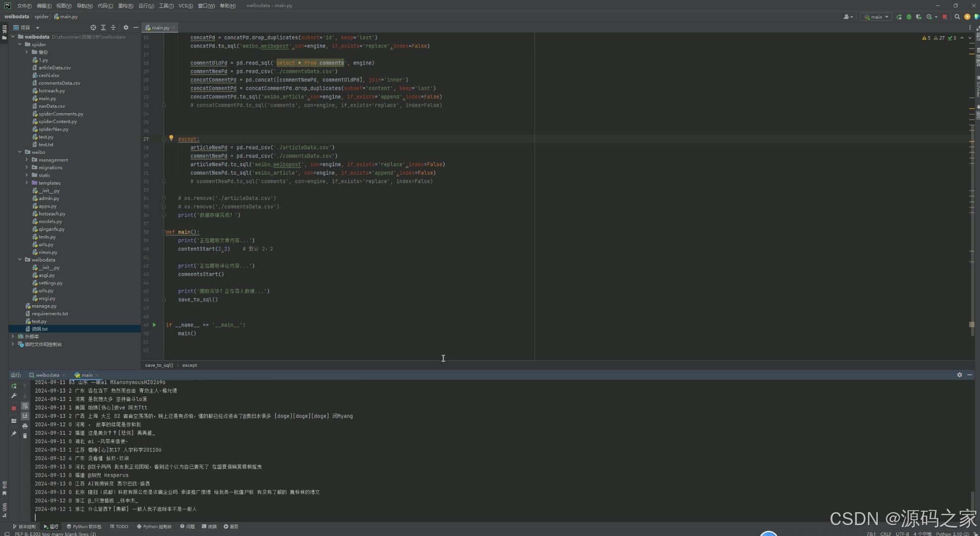Toggle soft-wrap in the Run console

pos(25,406)
